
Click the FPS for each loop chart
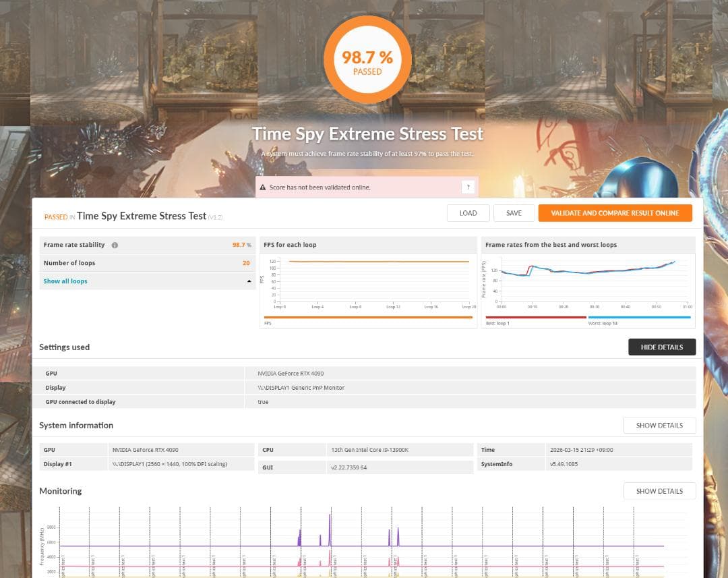tap(368, 283)
